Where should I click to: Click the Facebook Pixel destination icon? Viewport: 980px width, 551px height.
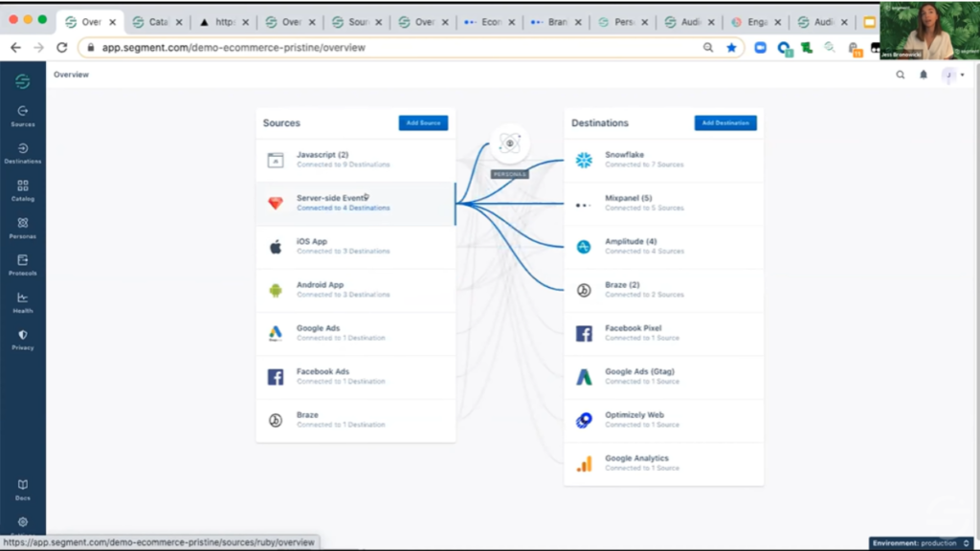584,333
